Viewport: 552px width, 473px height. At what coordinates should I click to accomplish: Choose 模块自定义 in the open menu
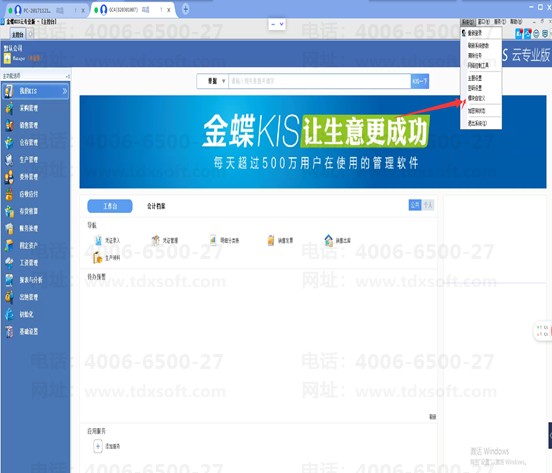[476, 98]
